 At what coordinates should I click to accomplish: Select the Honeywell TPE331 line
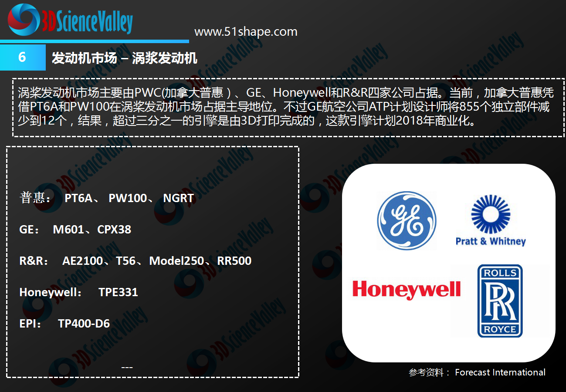tap(79, 292)
